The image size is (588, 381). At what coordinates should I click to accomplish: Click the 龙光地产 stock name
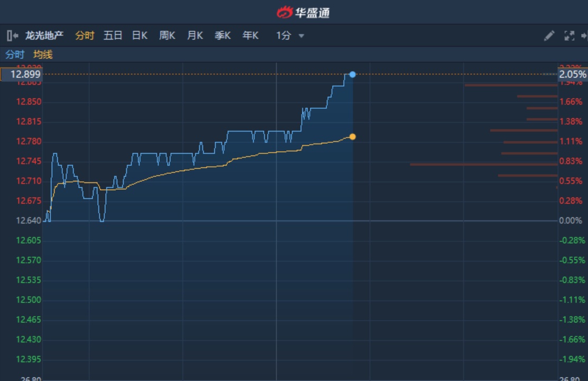[x=44, y=36]
